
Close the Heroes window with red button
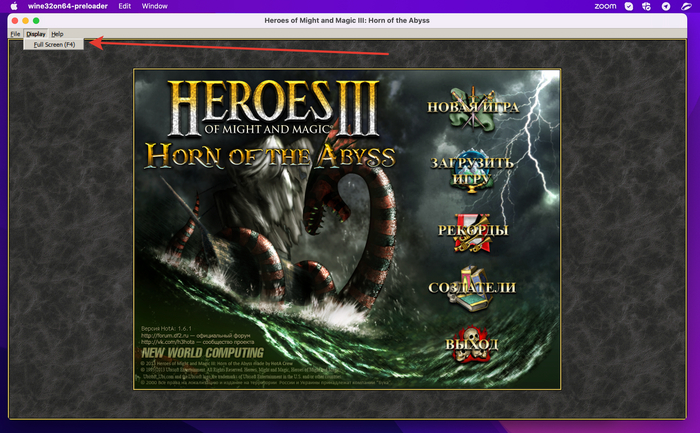(x=15, y=21)
